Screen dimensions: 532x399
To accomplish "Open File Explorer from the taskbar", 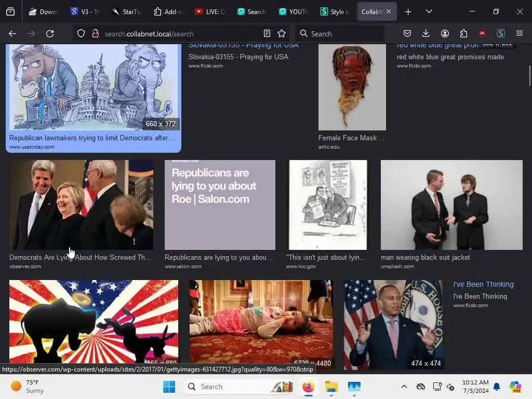I will click(x=331, y=387).
